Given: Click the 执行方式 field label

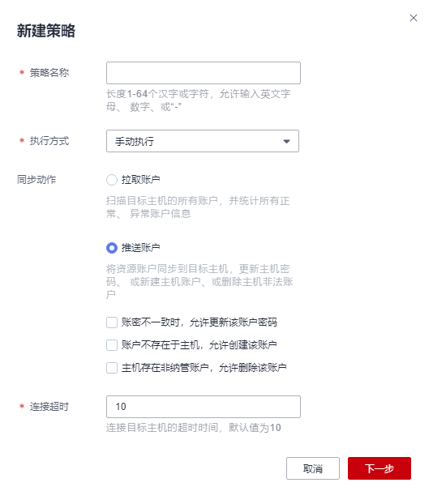Looking at the screenshot, I should tap(49, 141).
